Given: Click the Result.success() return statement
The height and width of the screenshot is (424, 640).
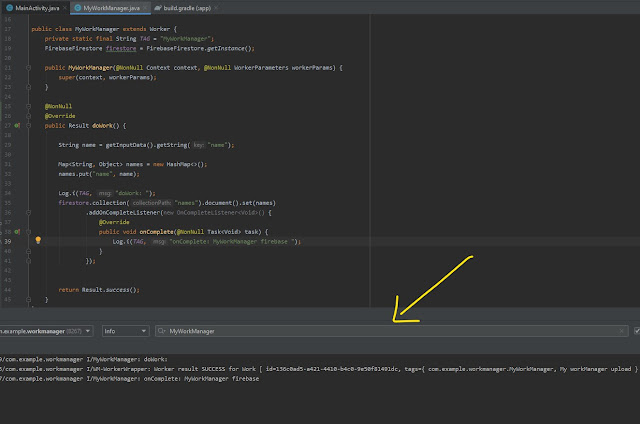Looking at the screenshot, I should click(x=98, y=289).
